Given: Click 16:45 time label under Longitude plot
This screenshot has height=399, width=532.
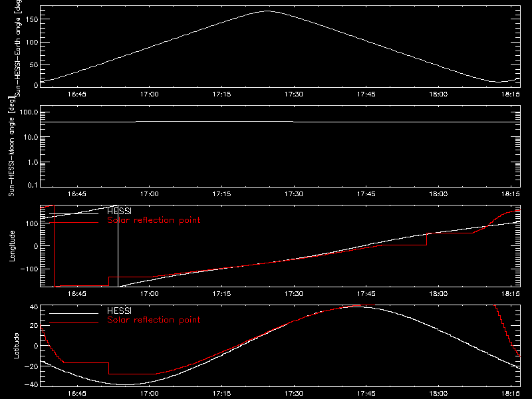Looking at the screenshot, I should click(77, 293).
